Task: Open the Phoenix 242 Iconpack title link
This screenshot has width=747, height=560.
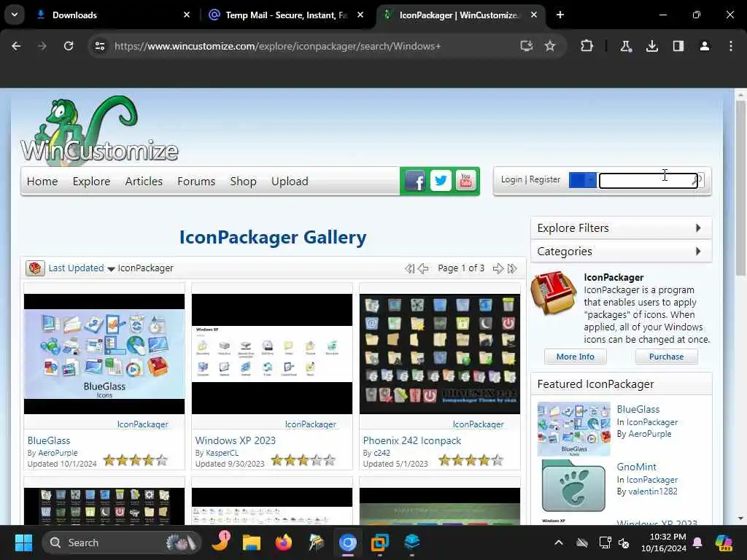Action: pos(412,440)
